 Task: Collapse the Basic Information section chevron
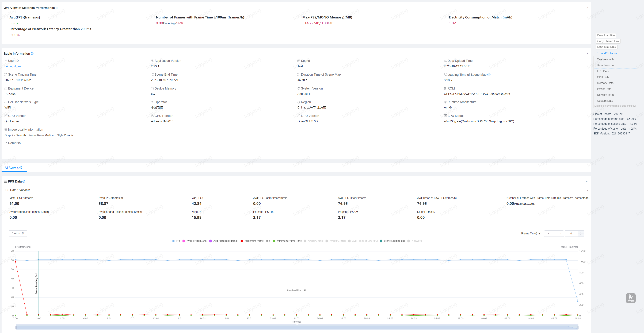(586, 54)
